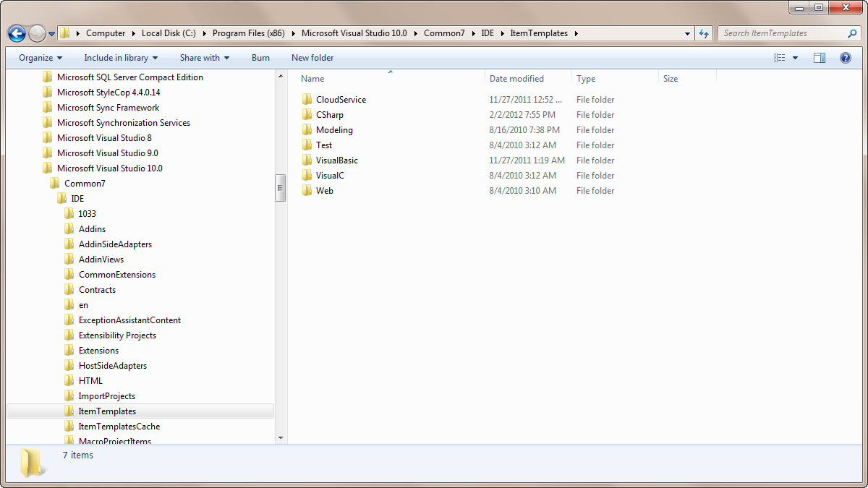Click the Refresh icon beside the address bar

pos(703,33)
